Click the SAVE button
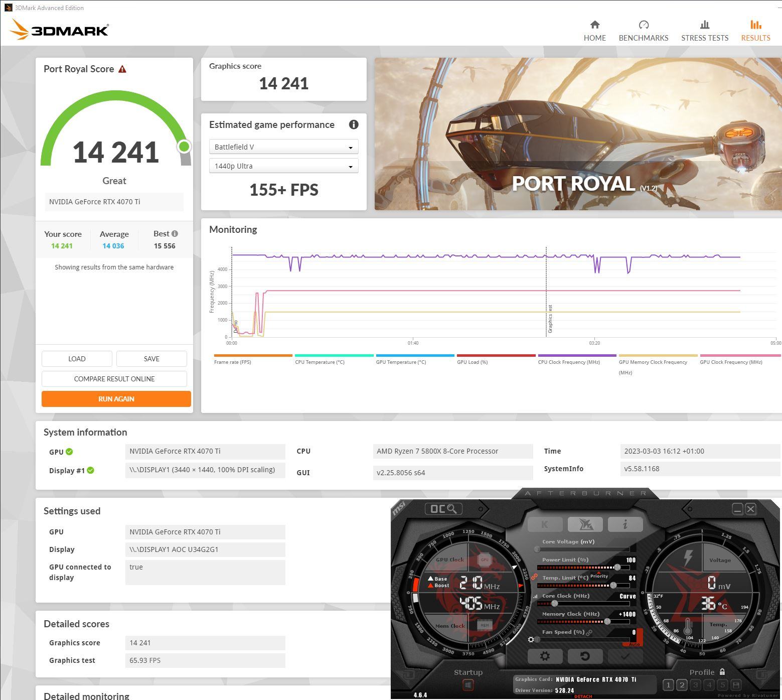782x700 pixels. coord(151,358)
